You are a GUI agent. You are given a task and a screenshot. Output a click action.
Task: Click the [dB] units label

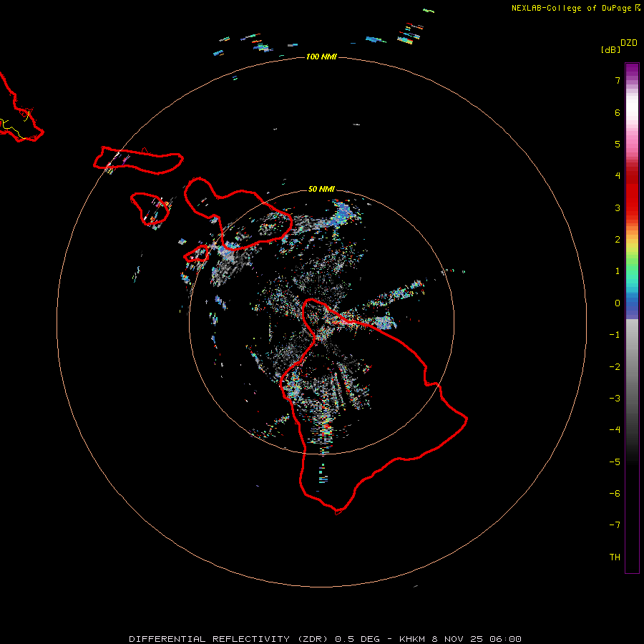point(610,49)
